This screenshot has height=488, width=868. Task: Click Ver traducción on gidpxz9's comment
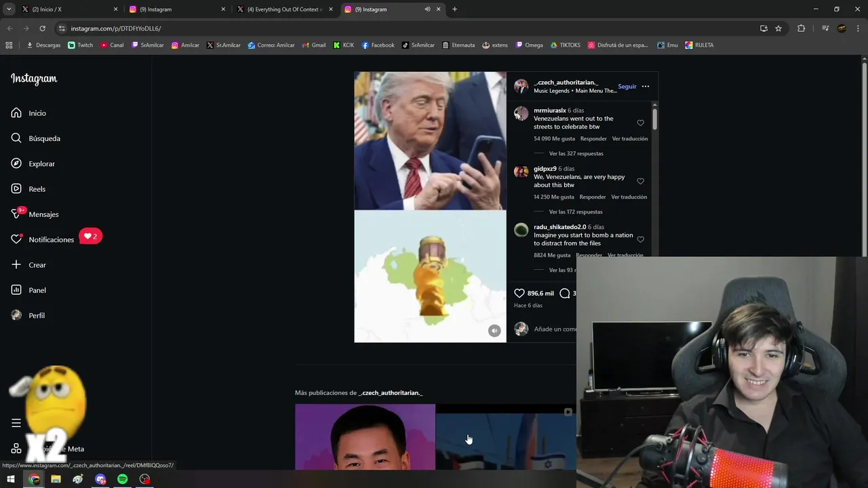(x=629, y=197)
